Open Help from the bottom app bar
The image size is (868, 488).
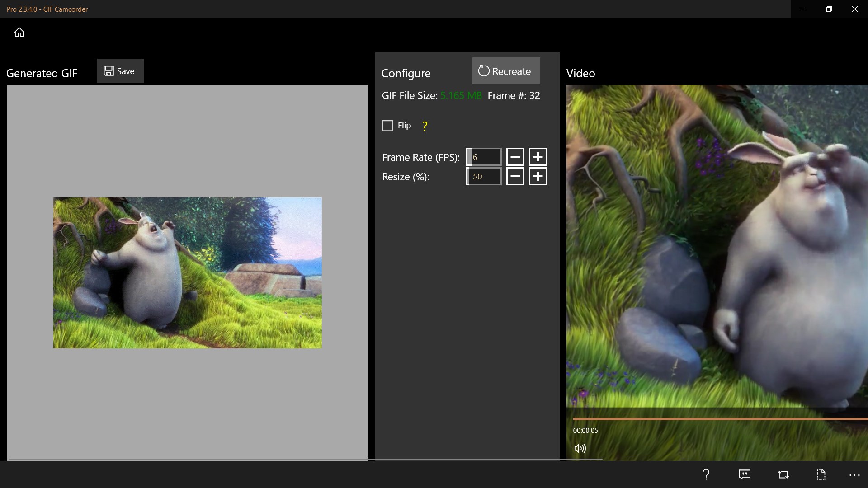coord(706,474)
